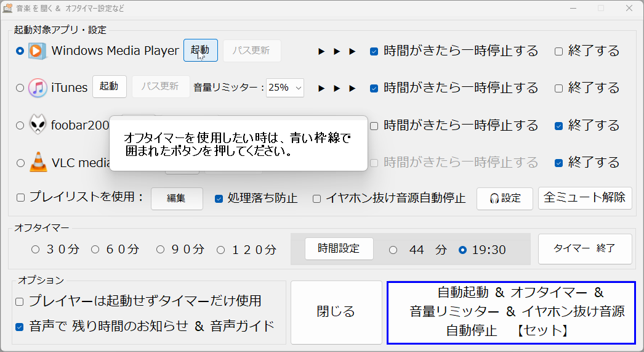This screenshot has width=644, height=352.
Task: Select the iTunes radio button
Action: pos(20,88)
